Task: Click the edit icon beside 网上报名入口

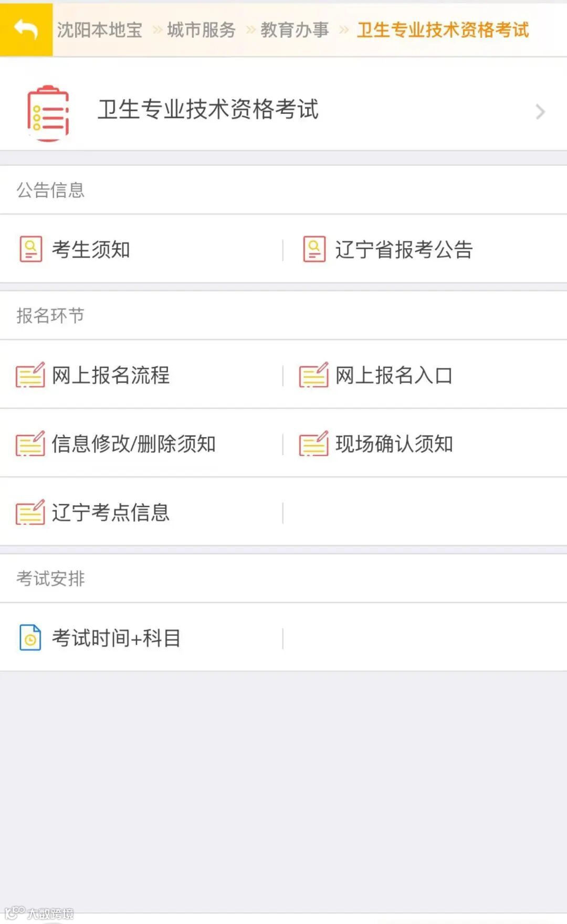Action: tap(313, 375)
